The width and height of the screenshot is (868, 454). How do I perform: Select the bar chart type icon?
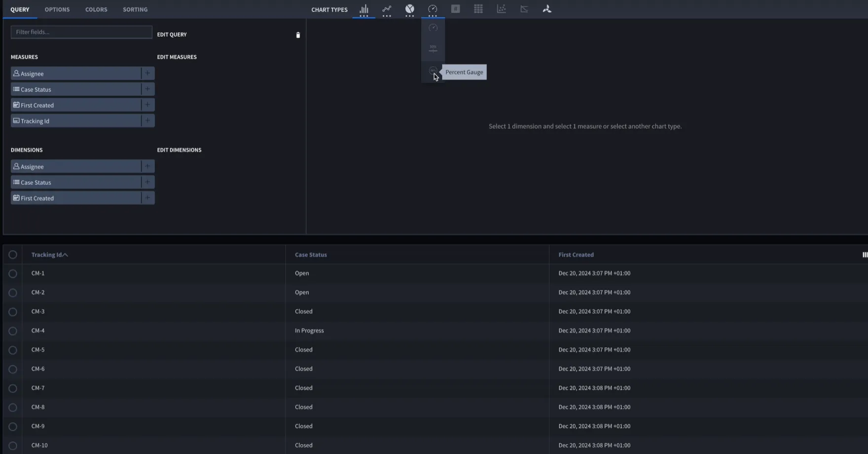click(x=364, y=9)
